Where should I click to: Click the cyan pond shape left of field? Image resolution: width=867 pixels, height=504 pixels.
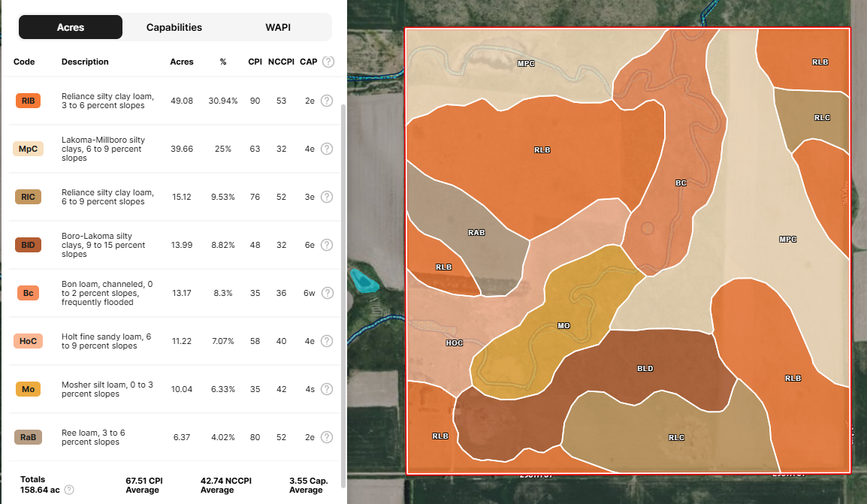point(364,281)
